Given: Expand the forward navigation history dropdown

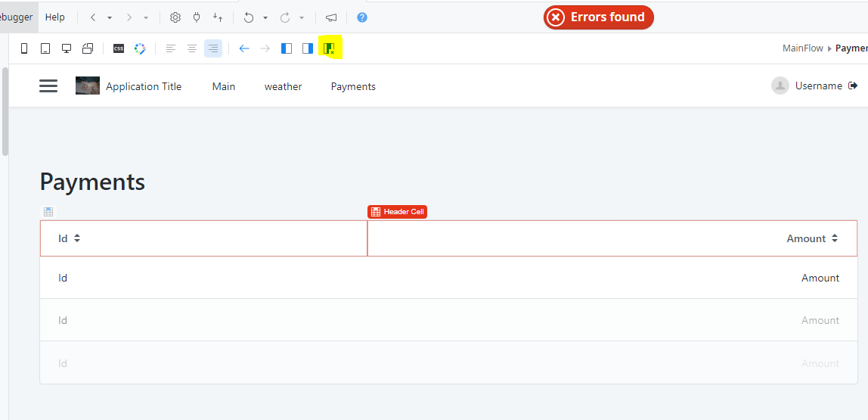Looking at the screenshot, I should click(x=146, y=17).
